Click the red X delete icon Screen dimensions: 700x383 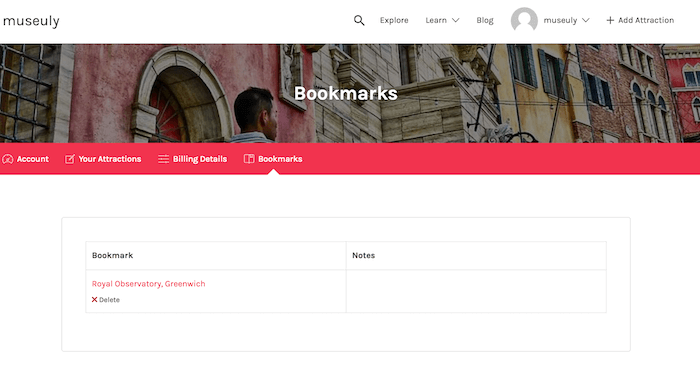94,300
